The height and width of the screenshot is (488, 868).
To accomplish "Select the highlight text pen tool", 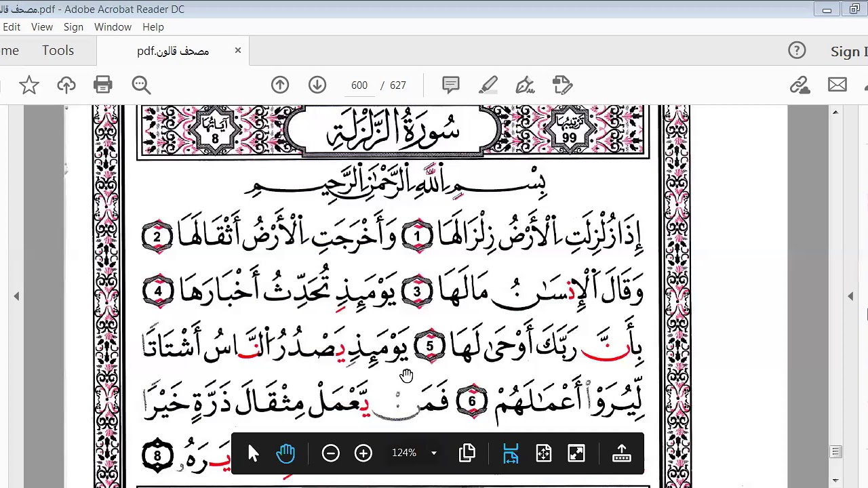I will point(488,85).
